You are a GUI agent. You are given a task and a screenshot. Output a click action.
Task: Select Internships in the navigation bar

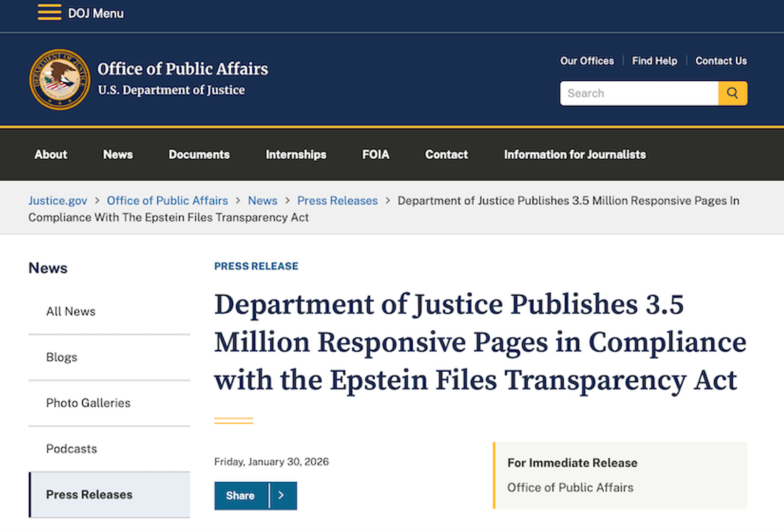pyautogui.click(x=296, y=155)
